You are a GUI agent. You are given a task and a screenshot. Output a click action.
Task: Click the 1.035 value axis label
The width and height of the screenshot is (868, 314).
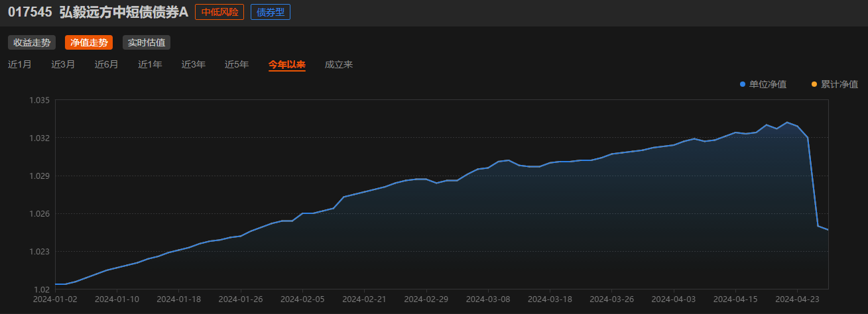pos(40,100)
